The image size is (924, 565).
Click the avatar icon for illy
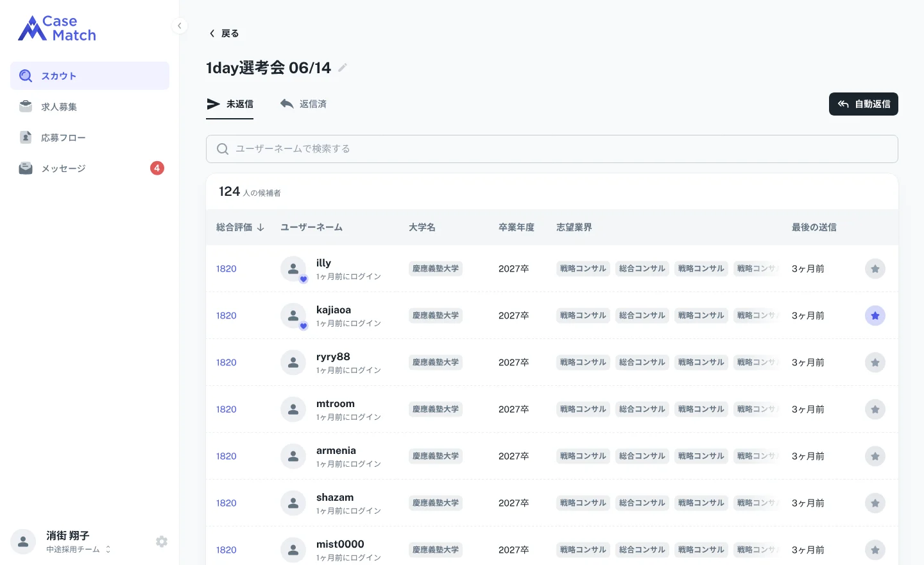click(293, 268)
